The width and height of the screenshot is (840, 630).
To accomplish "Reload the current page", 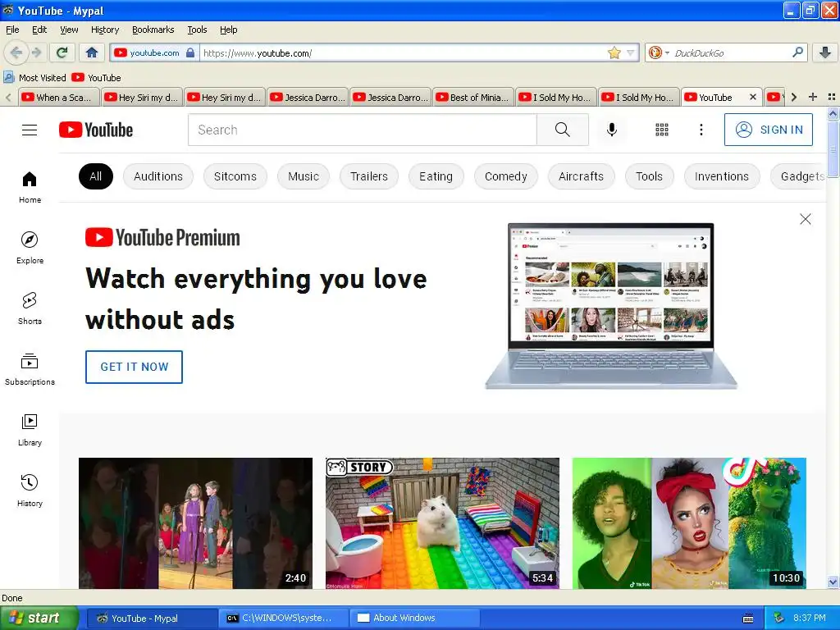I will coord(62,52).
